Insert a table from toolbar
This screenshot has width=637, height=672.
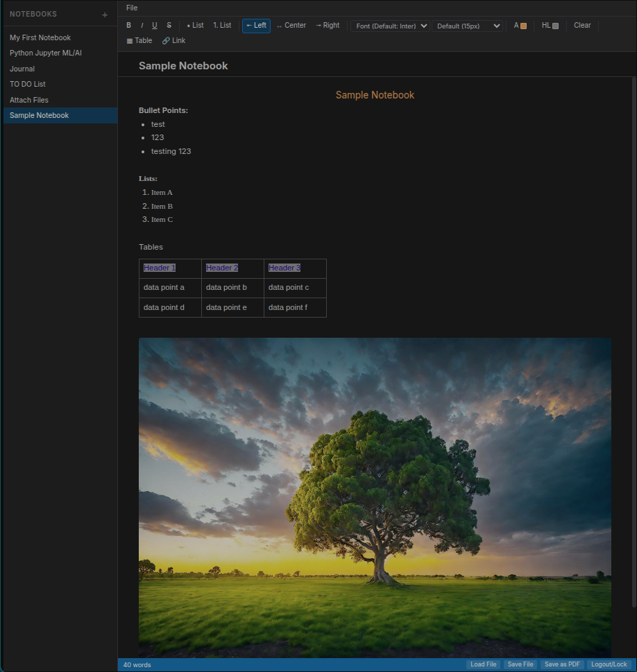coord(139,40)
